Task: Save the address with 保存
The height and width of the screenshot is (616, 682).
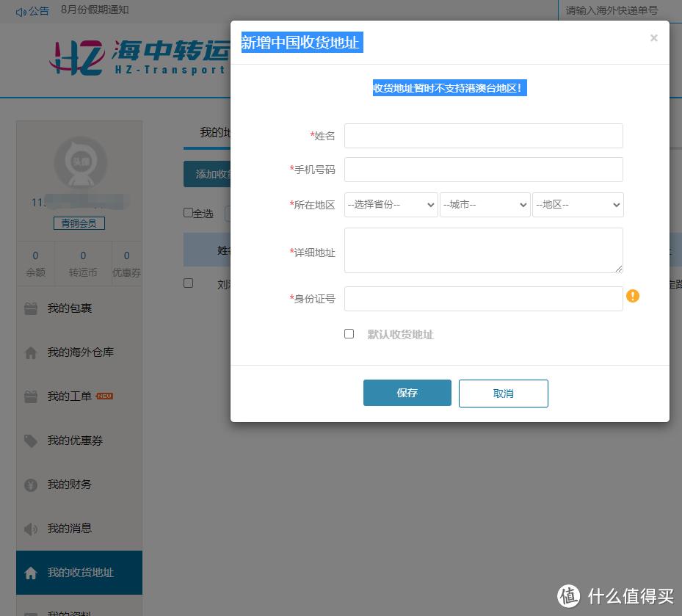Action: 407,393
